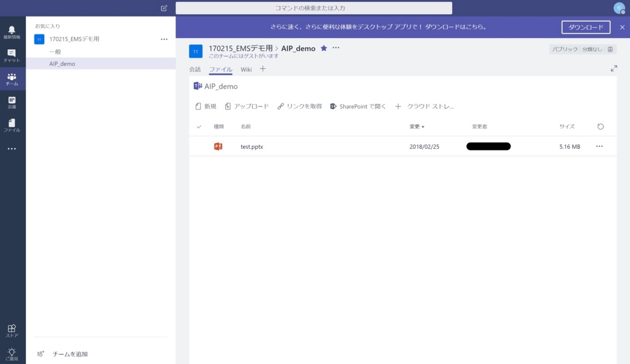
Task: Open the Store from the bottom sidebar
Action: (12, 330)
